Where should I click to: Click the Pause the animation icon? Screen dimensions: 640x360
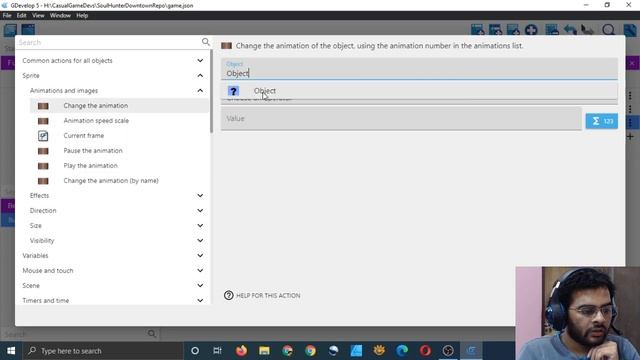[43, 151]
